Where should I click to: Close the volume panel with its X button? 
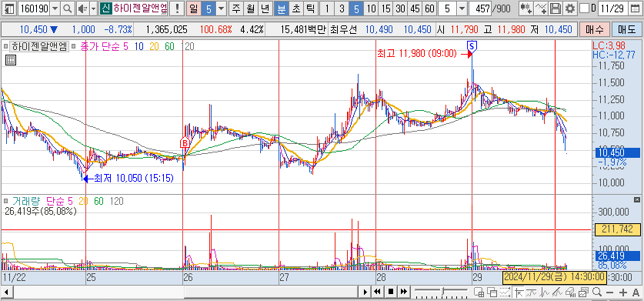pyautogui.click(x=637, y=200)
